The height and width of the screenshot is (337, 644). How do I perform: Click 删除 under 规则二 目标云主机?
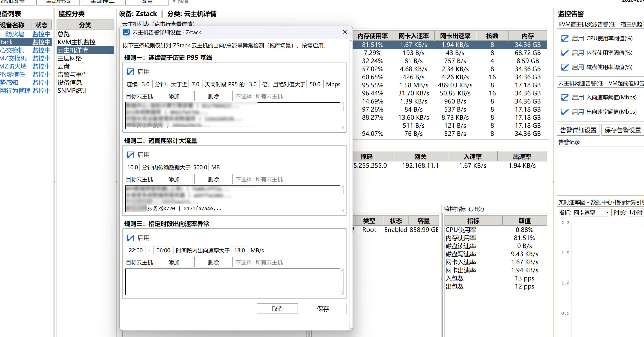pyautogui.click(x=213, y=179)
